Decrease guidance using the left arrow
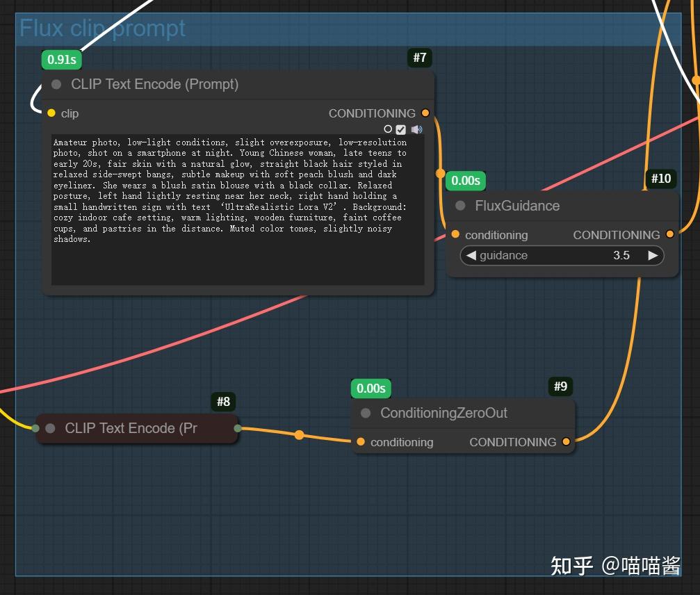Image resolution: width=700 pixels, height=595 pixels. pos(471,255)
